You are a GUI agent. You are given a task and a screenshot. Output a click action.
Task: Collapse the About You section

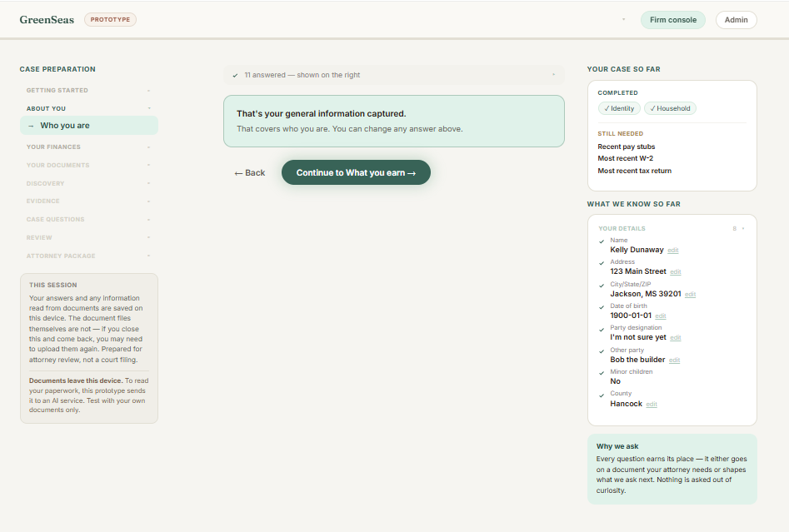tap(89, 108)
